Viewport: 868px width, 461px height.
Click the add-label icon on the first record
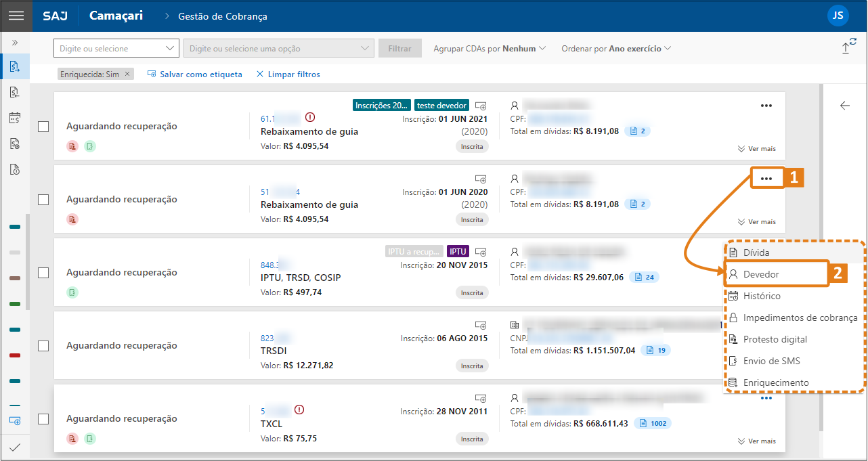click(481, 106)
